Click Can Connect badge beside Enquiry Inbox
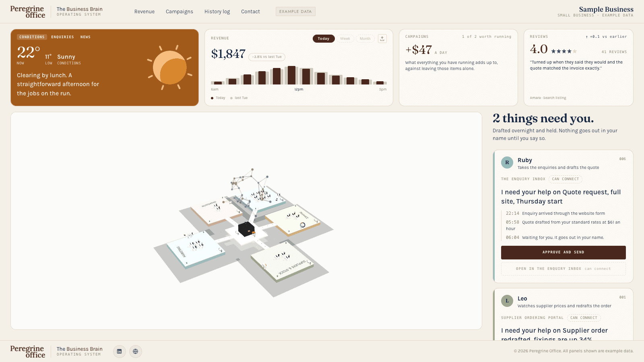 tap(565, 179)
